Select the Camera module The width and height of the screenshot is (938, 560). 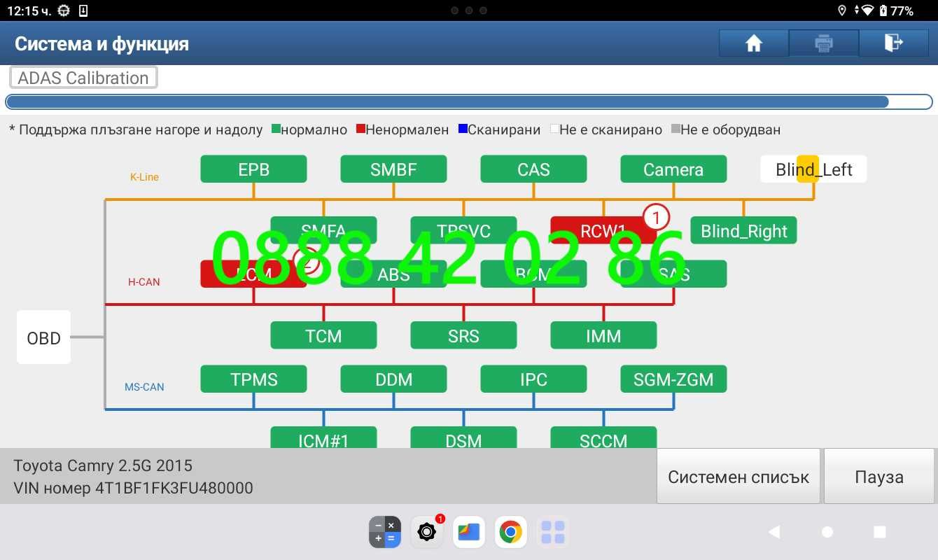click(x=673, y=169)
